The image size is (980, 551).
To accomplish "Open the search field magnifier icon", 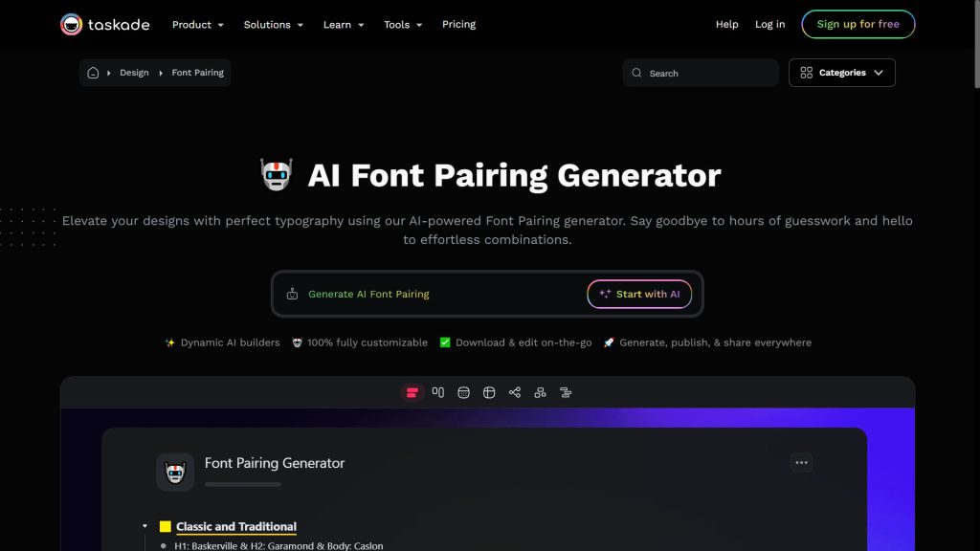I will 636,73.
